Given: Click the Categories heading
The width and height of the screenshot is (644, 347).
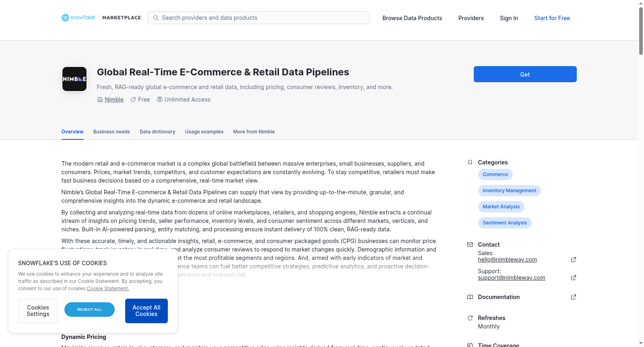Looking at the screenshot, I should (493, 162).
